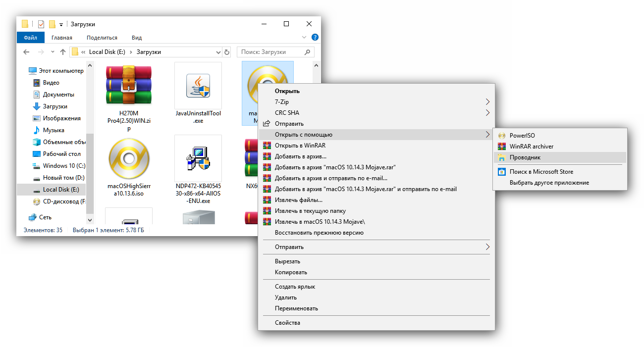Viewport: 644px width, 347px height.
Task: Click the refresh icon beside the address bar
Action: tap(227, 52)
